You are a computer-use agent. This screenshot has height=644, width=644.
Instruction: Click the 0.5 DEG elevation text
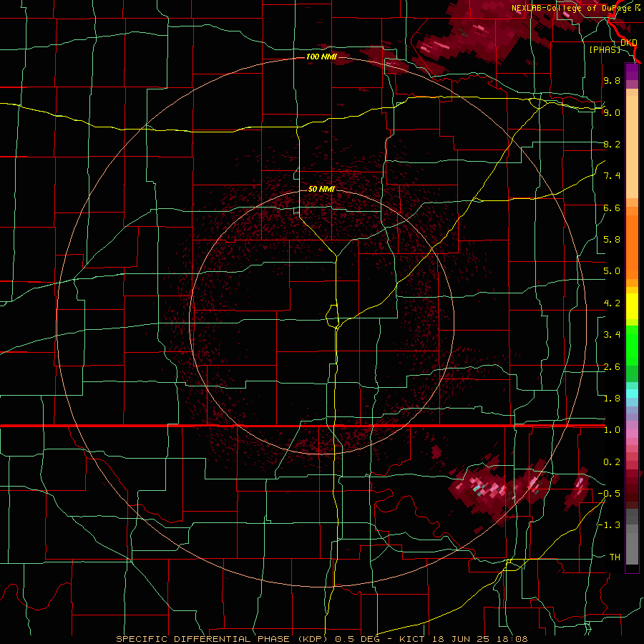tap(357, 639)
